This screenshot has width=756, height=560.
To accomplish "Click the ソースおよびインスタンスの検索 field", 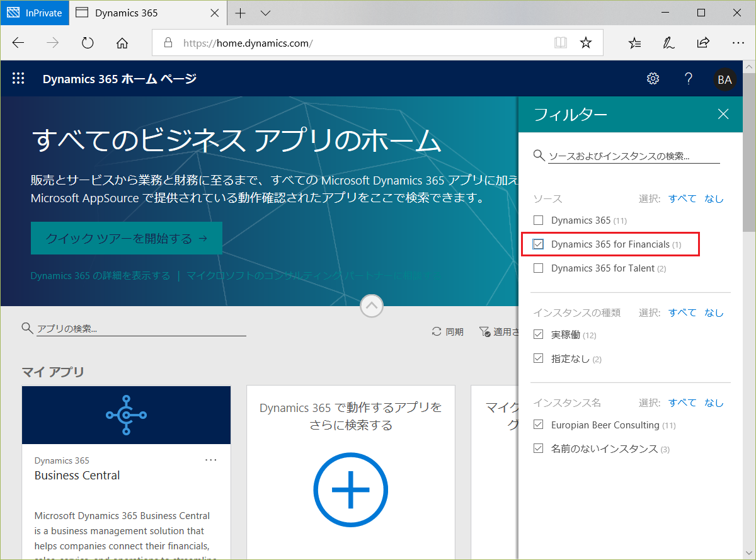I will (634, 156).
